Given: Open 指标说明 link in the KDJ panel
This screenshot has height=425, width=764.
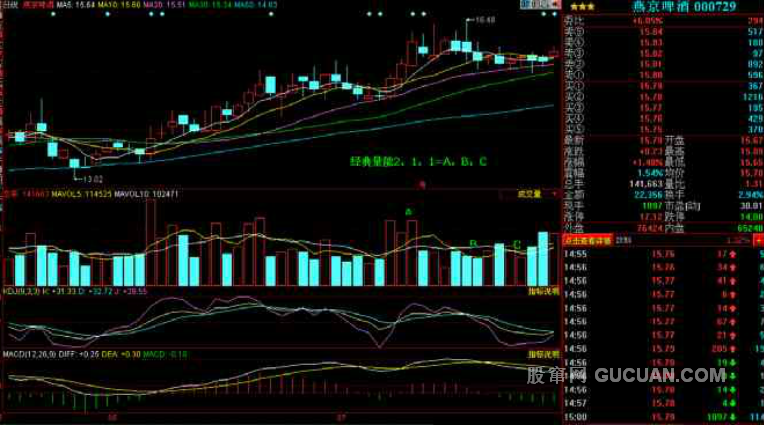Looking at the screenshot, I should pos(544,291).
